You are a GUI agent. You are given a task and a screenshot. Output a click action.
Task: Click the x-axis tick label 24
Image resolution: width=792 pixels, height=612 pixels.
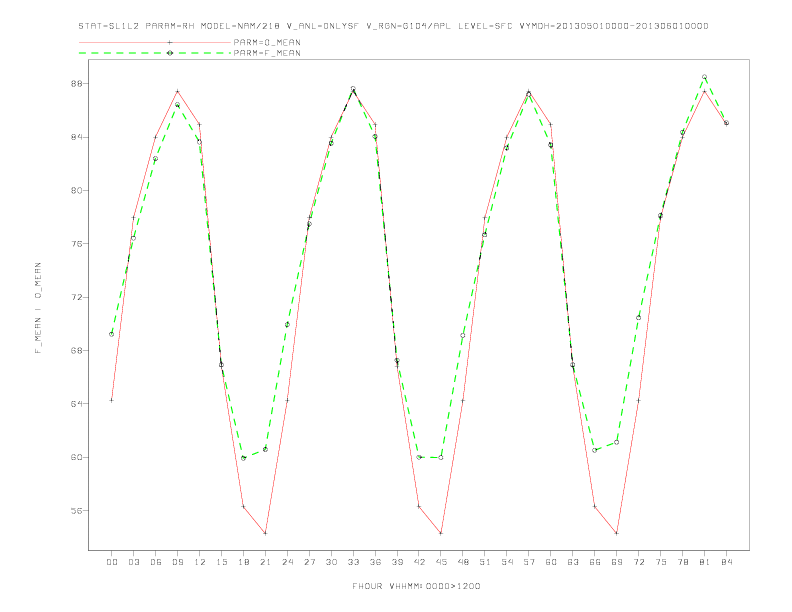287,562
